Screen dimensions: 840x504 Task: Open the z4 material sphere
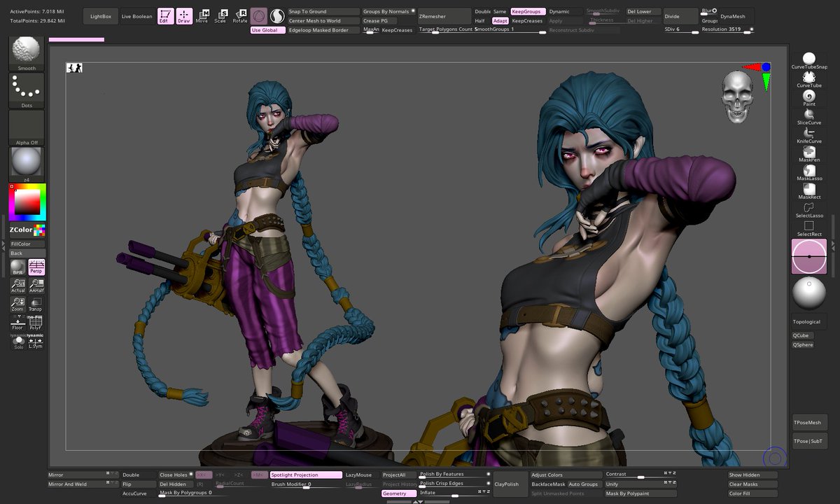(27, 164)
